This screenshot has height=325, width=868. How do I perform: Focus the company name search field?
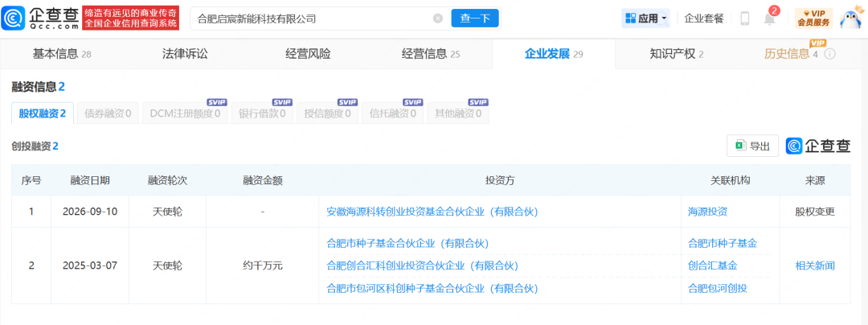click(313, 19)
